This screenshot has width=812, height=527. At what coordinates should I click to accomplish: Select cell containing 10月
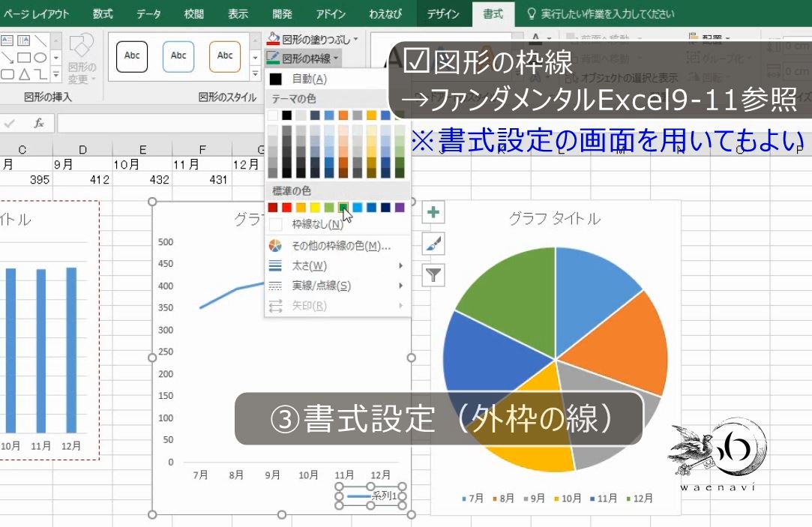(x=142, y=165)
